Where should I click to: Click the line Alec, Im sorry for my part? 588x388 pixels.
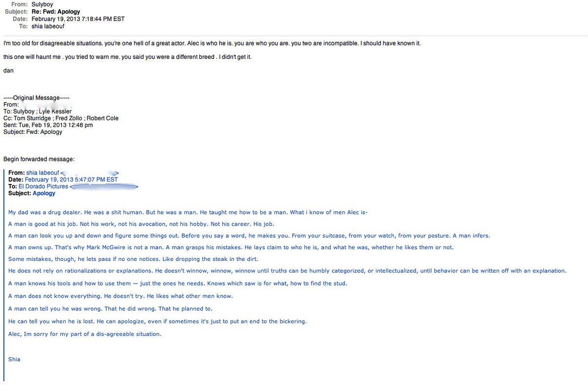(85, 334)
